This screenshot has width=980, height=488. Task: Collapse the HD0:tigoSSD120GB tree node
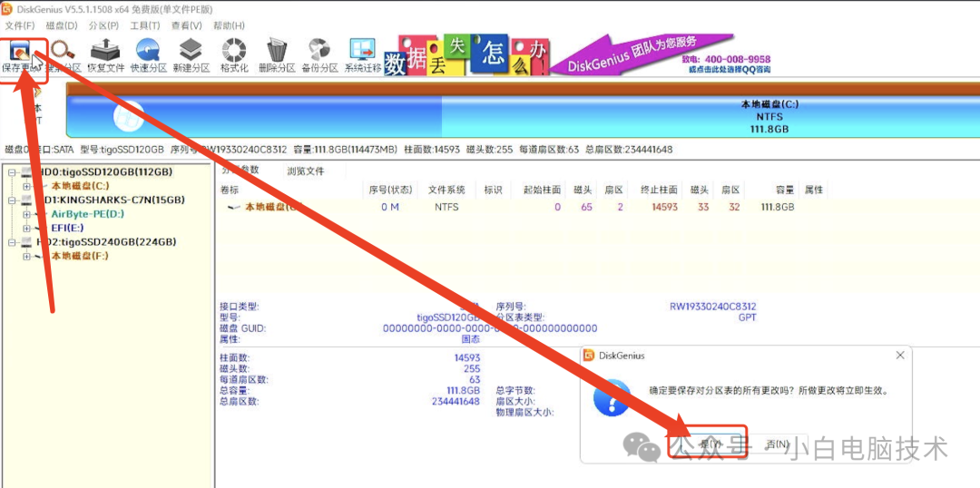coord(13,172)
